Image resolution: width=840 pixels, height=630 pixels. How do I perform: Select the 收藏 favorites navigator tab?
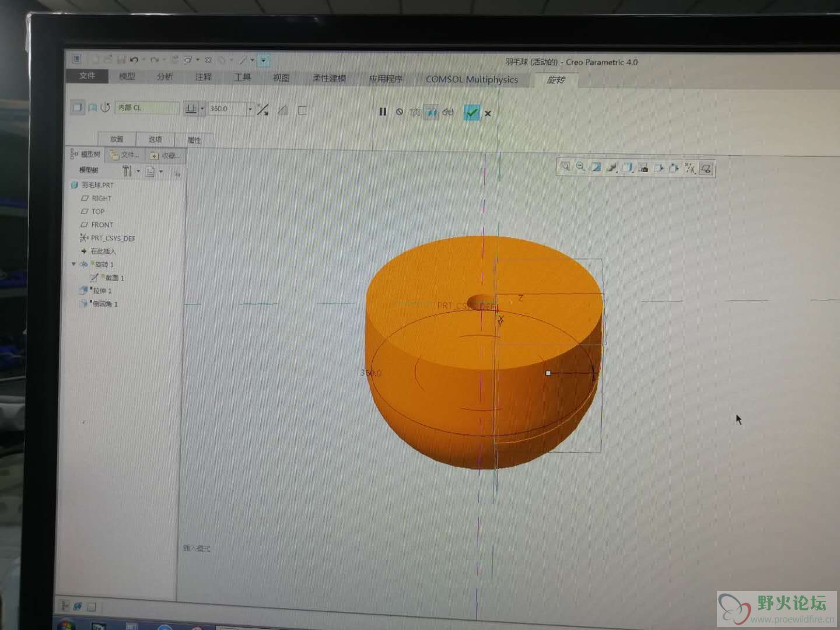[164, 155]
